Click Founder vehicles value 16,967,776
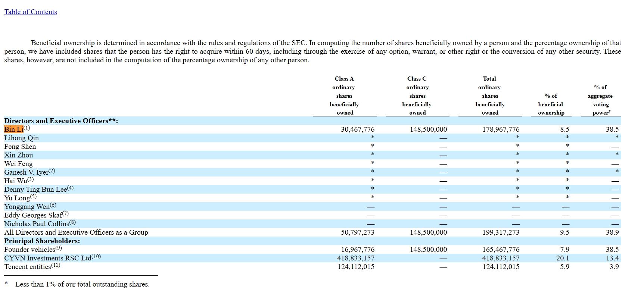This screenshot has width=644, height=294. click(358, 250)
